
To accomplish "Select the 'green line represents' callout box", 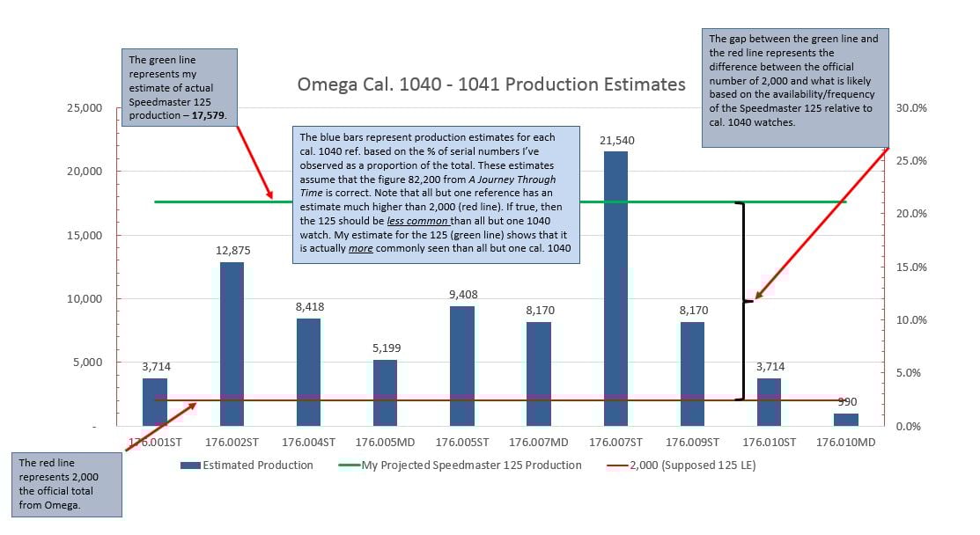I will [180, 87].
